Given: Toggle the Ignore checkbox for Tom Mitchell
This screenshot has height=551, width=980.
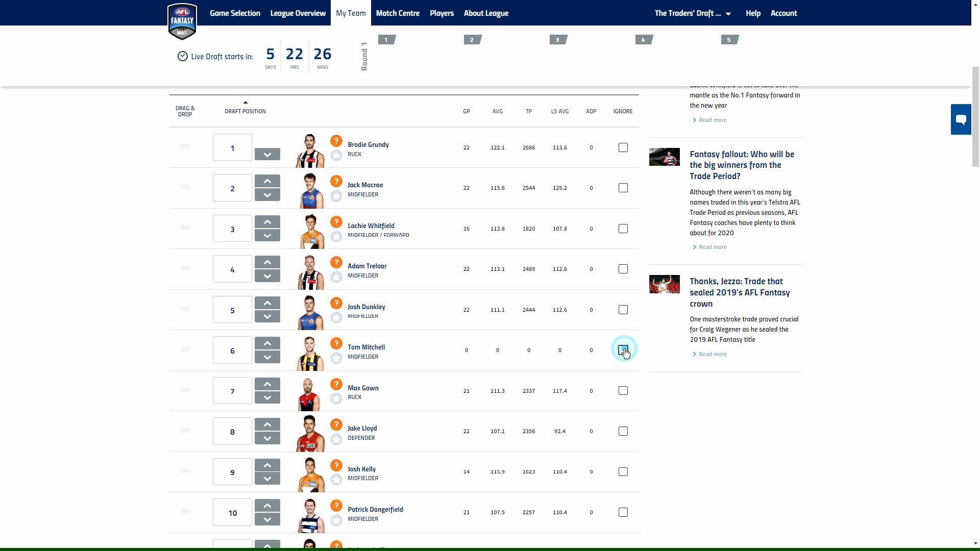Looking at the screenshot, I should (x=623, y=350).
